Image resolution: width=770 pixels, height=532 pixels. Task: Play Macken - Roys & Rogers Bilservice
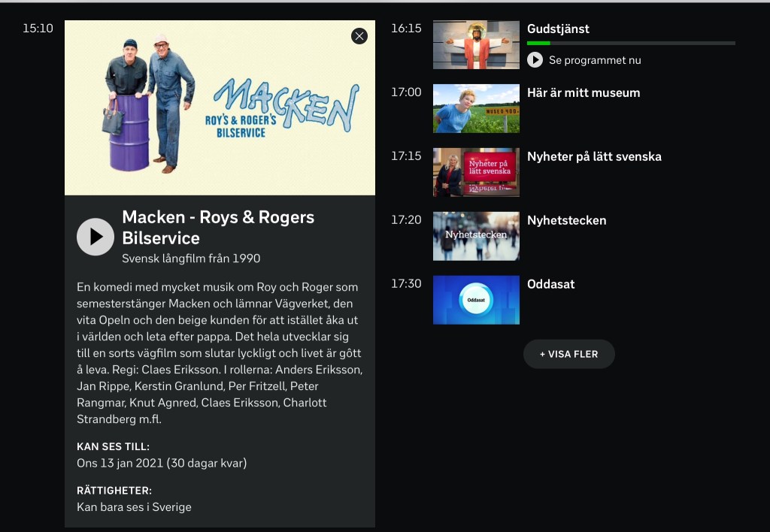95,237
